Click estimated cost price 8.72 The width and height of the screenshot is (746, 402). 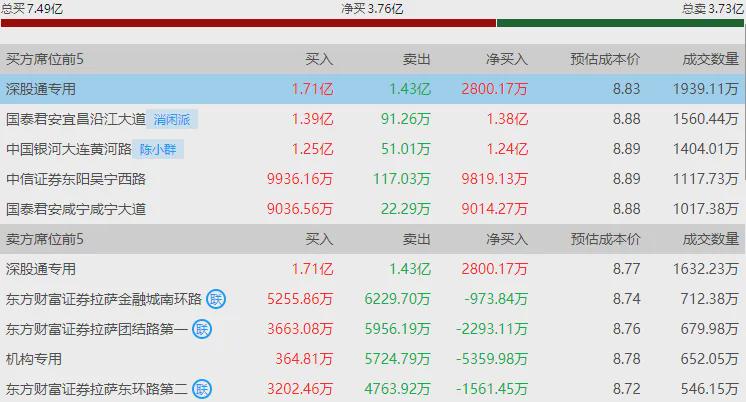click(627, 389)
